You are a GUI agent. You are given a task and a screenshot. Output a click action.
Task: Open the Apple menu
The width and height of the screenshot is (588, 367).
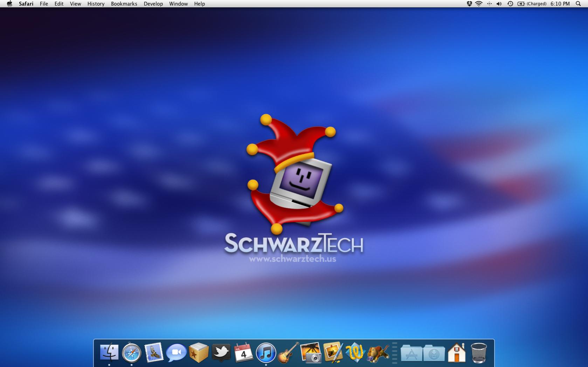click(9, 4)
